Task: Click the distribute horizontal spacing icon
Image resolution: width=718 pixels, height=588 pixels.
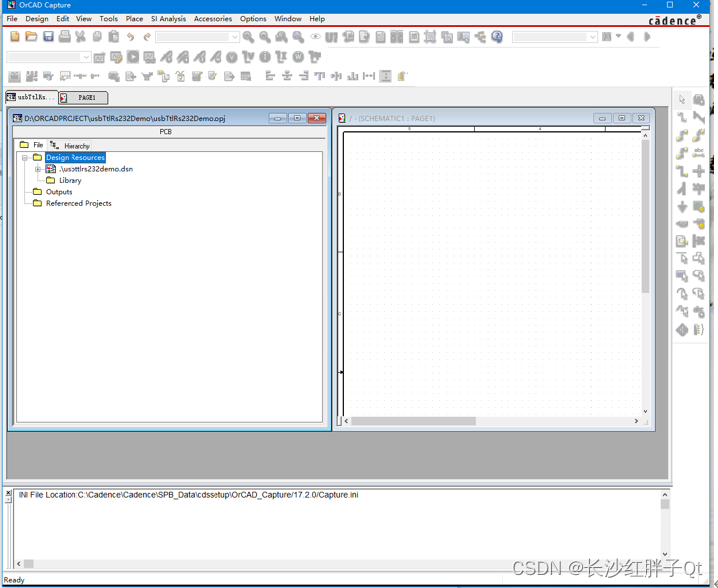Action: point(369,76)
